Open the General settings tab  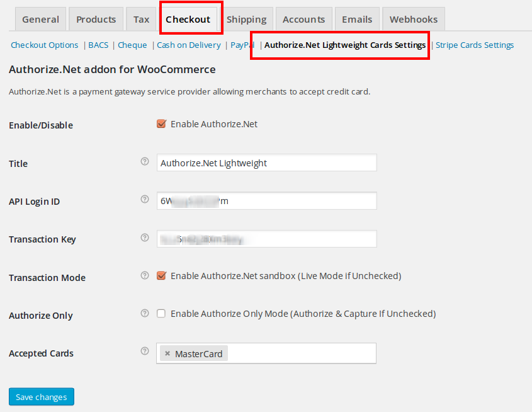click(x=40, y=20)
